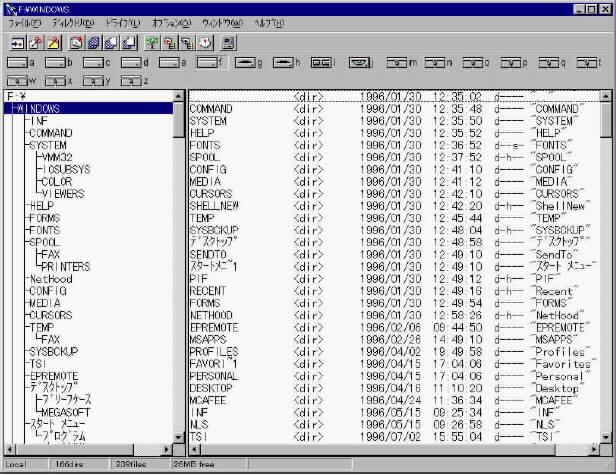Expand the SYSTEM folder in directory tree
Screen dimensions: 616x474
tap(50, 145)
